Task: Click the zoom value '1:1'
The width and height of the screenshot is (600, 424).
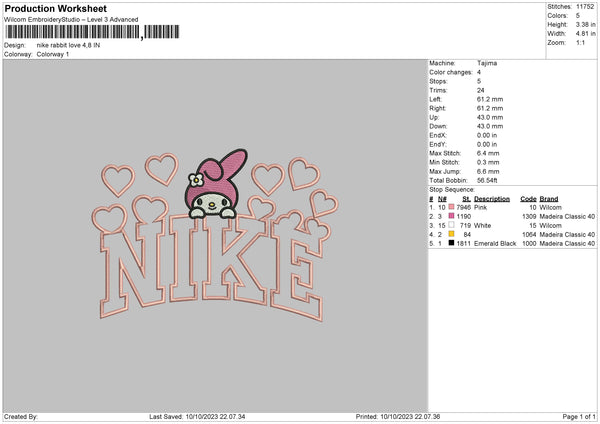Action: pos(580,42)
